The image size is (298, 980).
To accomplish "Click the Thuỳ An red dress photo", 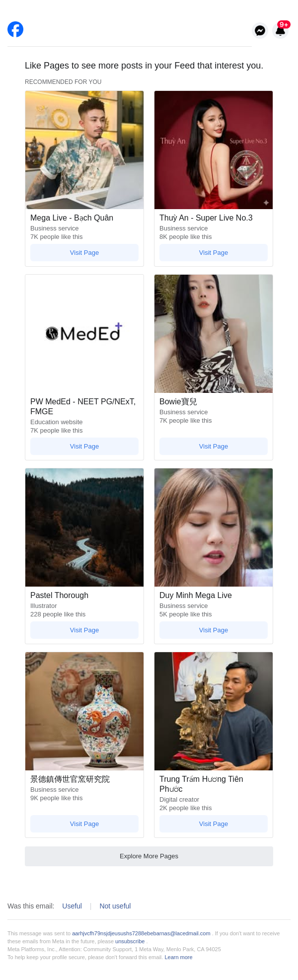I will pyautogui.click(x=214, y=150).
